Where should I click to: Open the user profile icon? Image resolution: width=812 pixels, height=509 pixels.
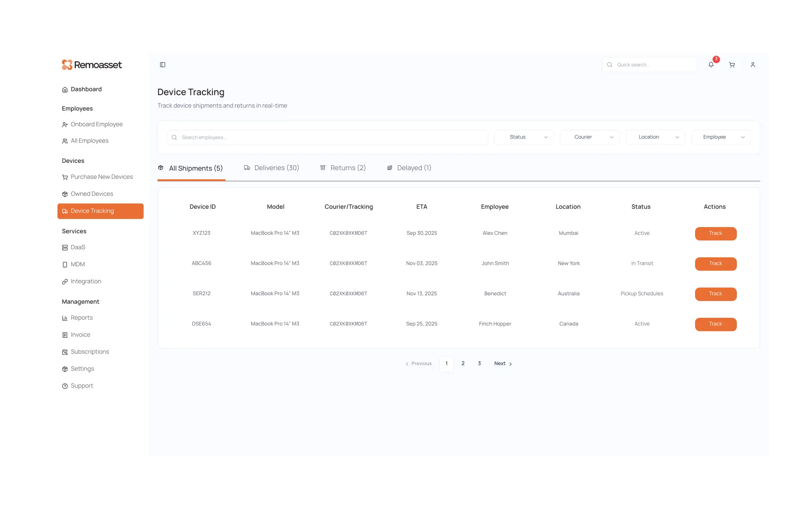point(753,65)
